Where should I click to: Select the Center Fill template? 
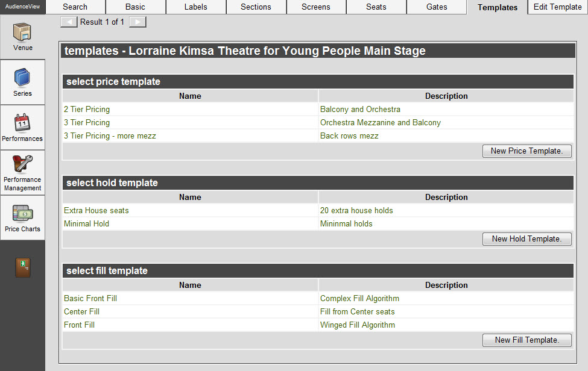point(81,311)
